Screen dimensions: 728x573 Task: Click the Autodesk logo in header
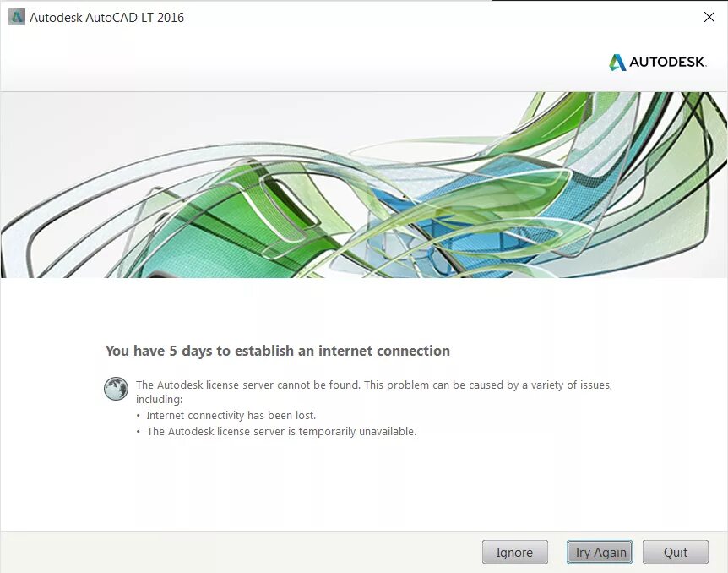click(x=657, y=62)
